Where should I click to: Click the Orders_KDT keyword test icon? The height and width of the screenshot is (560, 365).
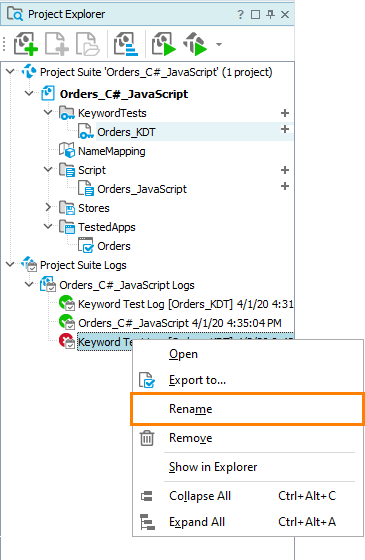pyautogui.click(x=86, y=131)
